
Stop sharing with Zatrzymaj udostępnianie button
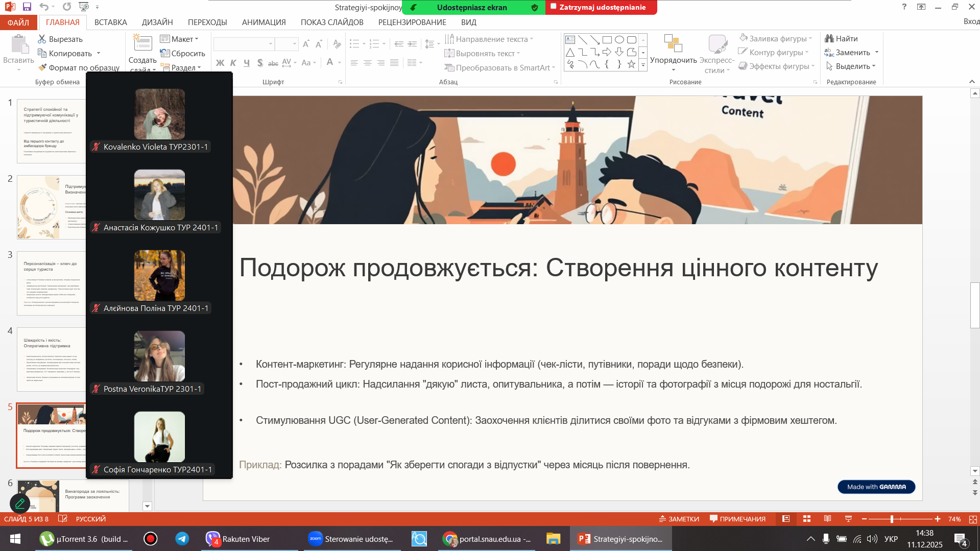click(x=601, y=8)
